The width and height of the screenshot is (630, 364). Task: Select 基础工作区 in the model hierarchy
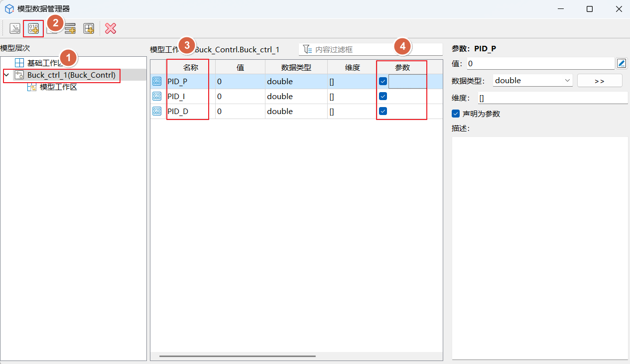45,63
